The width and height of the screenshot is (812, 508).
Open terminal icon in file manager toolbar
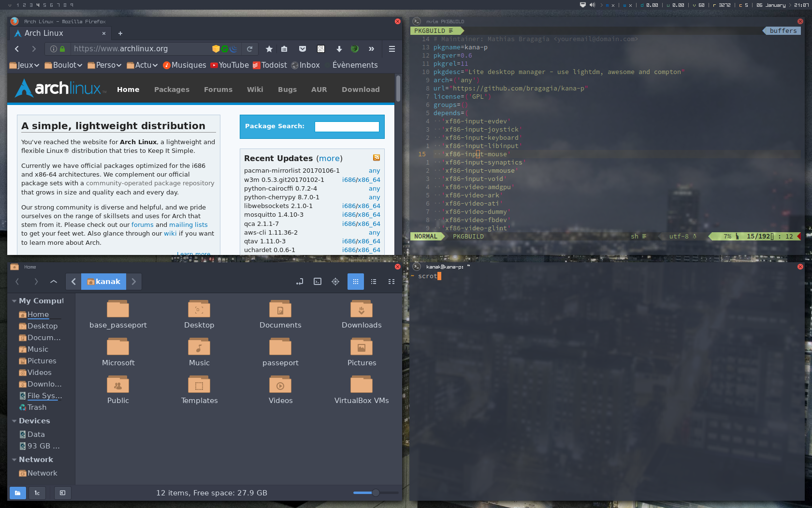(x=318, y=282)
